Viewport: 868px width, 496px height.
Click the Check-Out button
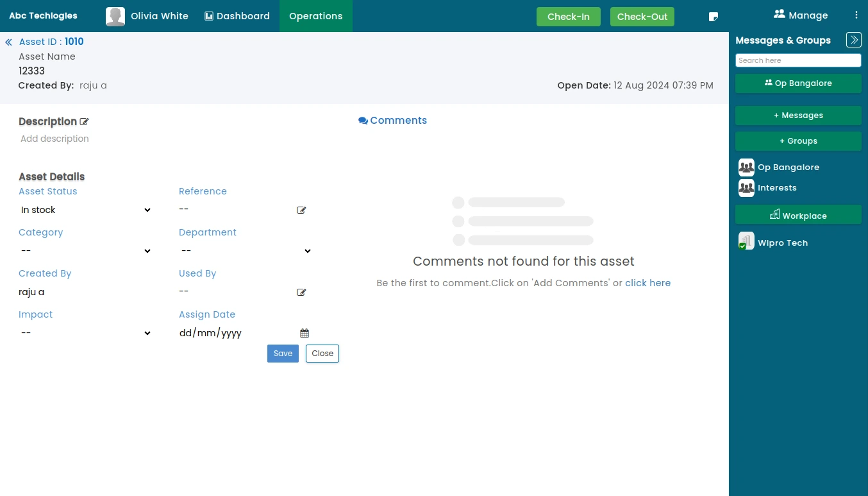pos(642,17)
